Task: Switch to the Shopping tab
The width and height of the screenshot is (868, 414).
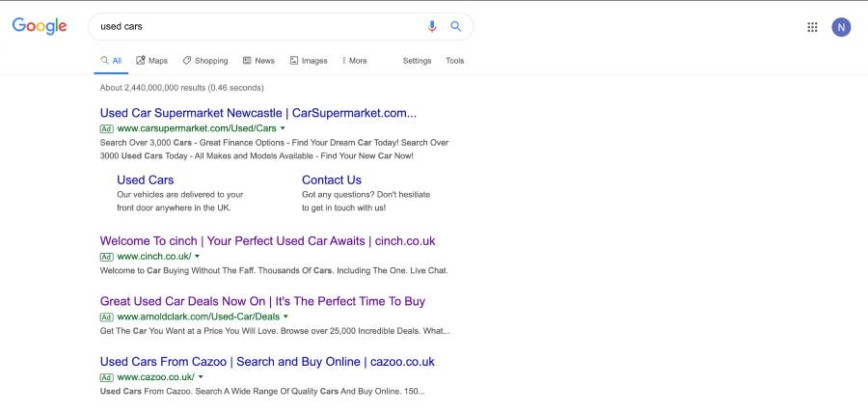Action: (x=205, y=61)
